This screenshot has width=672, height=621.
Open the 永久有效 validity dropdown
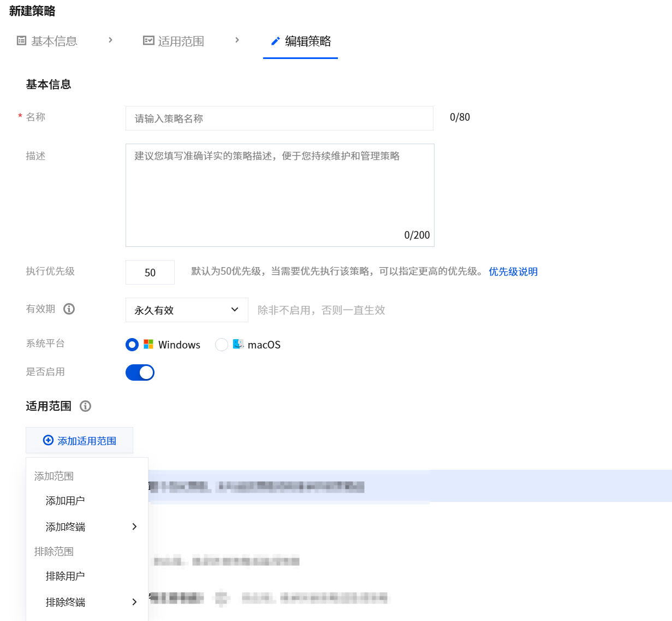click(x=187, y=310)
